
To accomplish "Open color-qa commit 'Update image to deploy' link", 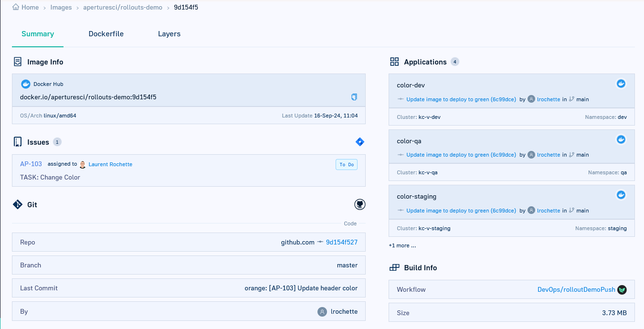I will click(x=461, y=155).
